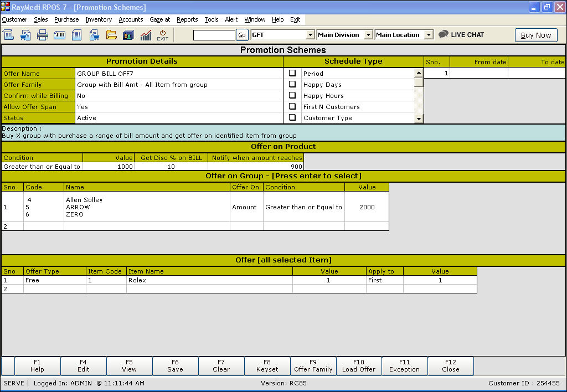Viewport: 567px width, 392px height.
Task: Click the barcode icon in toolbar
Action: coord(59,35)
